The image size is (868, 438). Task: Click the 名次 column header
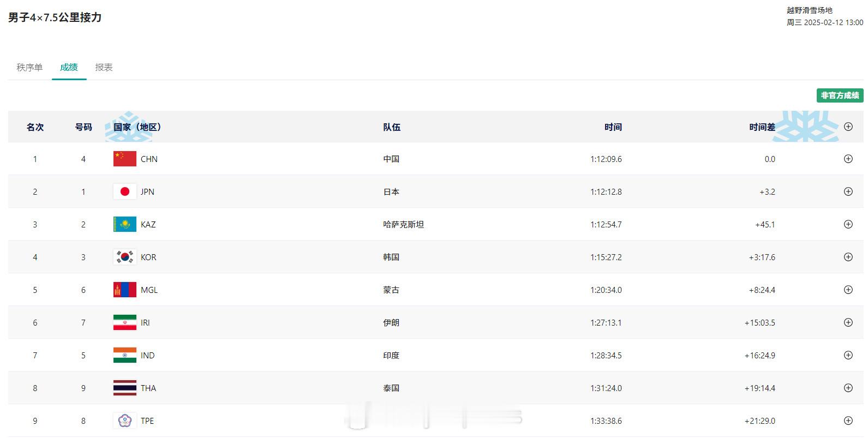click(x=35, y=127)
